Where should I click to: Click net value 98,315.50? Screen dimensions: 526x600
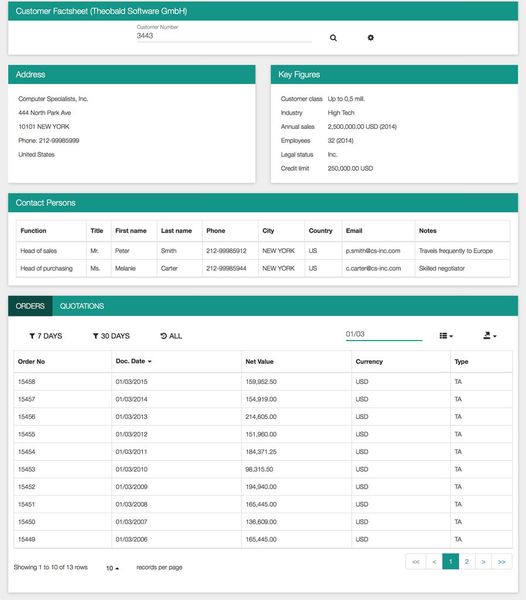point(259,469)
